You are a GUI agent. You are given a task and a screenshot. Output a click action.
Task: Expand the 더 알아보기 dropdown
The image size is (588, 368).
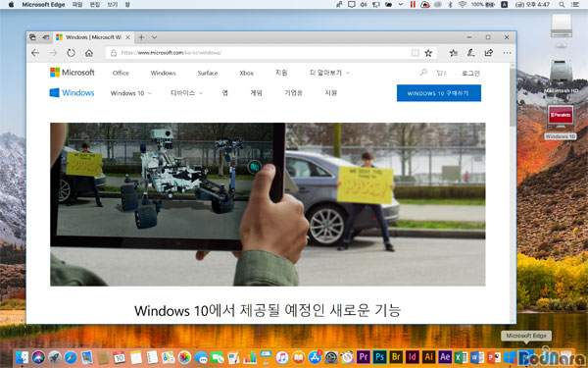(329, 73)
